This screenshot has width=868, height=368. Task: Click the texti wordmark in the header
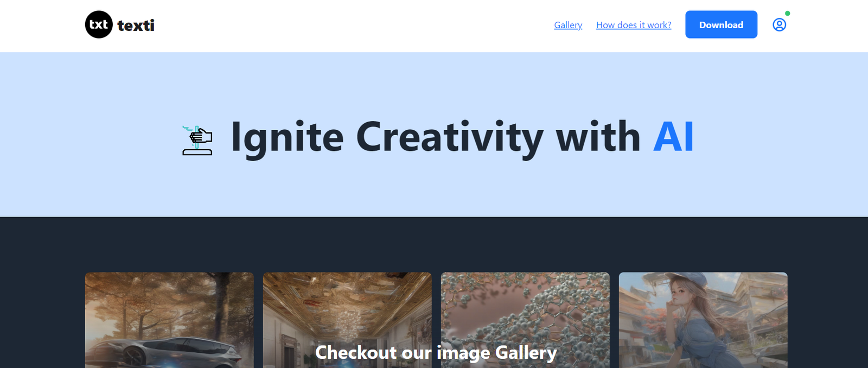136,26
